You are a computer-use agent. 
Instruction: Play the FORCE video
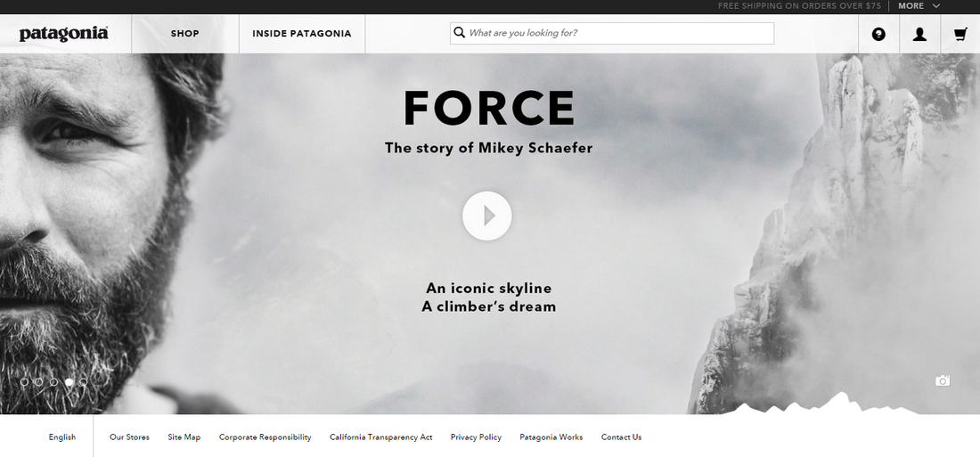point(486,216)
